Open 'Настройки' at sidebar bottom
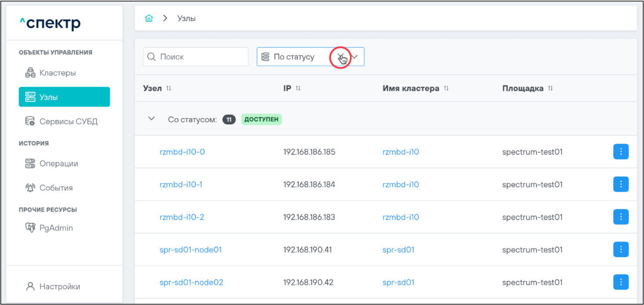Screen dimensions: 644x305 pos(59,287)
